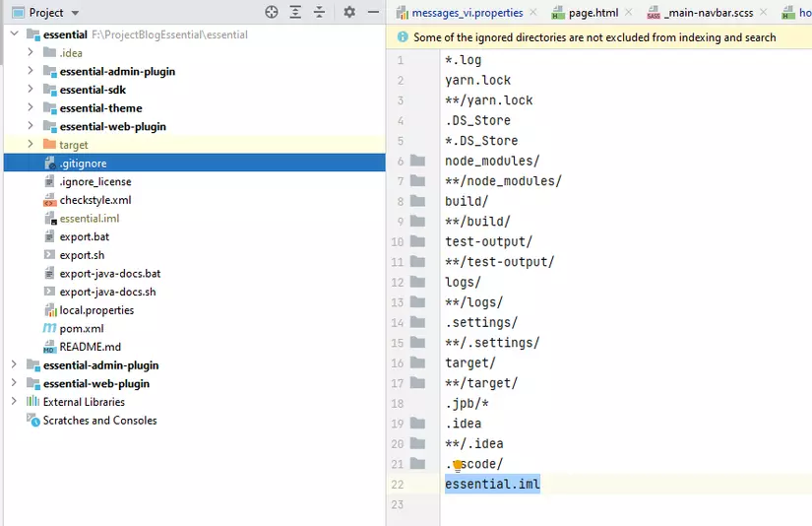Select pom.xml in the project tree
812x526 pixels.
tap(81, 328)
